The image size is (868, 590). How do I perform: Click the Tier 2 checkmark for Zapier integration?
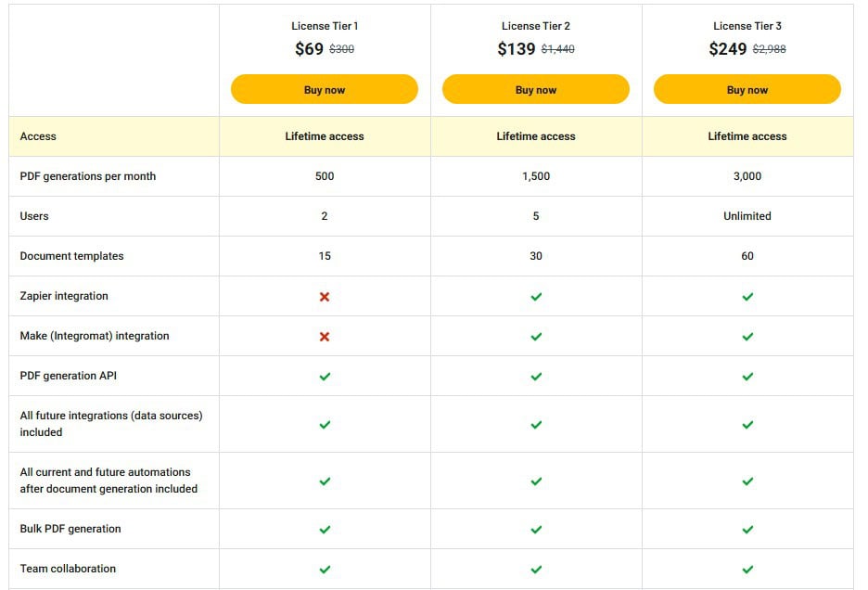[x=535, y=296]
